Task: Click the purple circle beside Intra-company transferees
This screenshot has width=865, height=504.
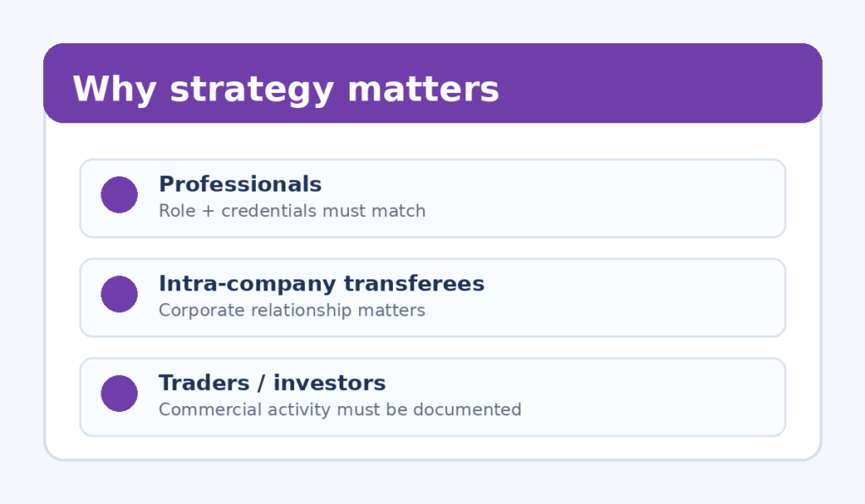Action: click(119, 295)
